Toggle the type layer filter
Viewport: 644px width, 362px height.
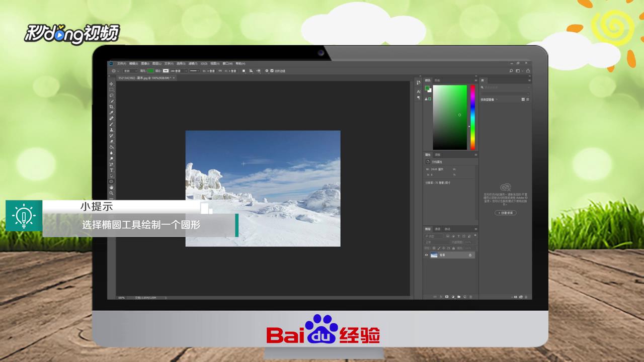point(458,236)
